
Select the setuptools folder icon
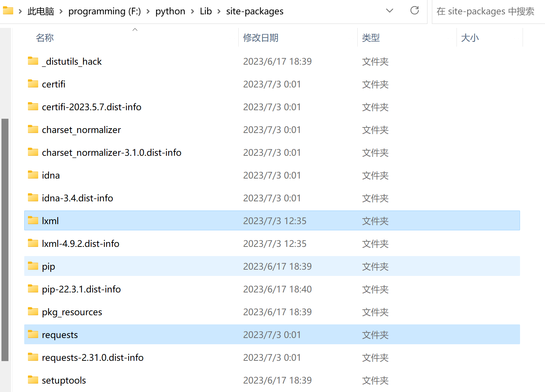point(33,380)
